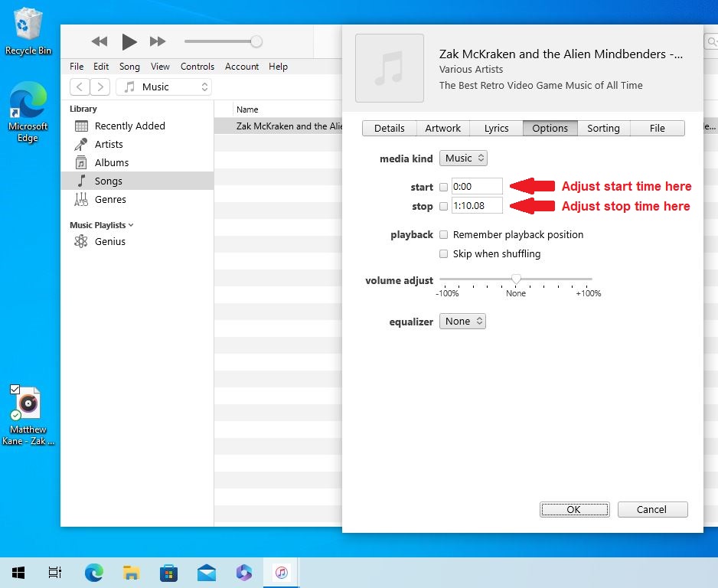Screen dimensions: 718x588
Task: Open the equalizer None dropdown
Action: tap(462, 322)
